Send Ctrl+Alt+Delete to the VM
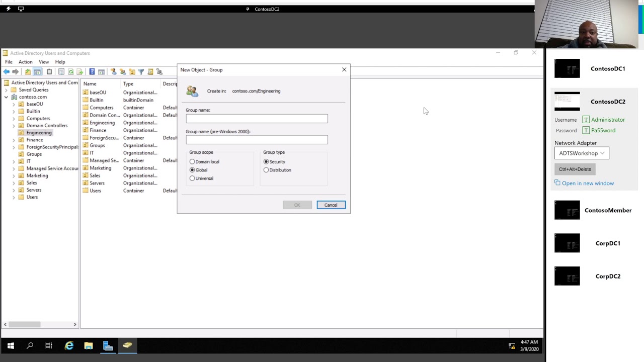 click(x=575, y=169)
